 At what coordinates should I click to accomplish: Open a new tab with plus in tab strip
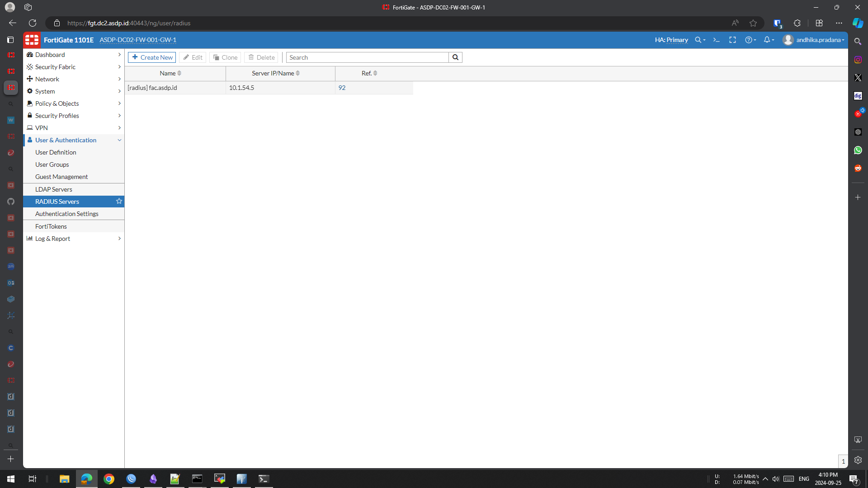tap(11, 459)
